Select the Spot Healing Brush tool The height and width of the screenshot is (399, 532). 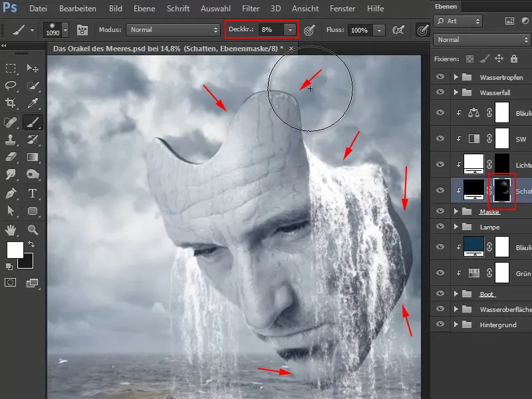(11, 122)
